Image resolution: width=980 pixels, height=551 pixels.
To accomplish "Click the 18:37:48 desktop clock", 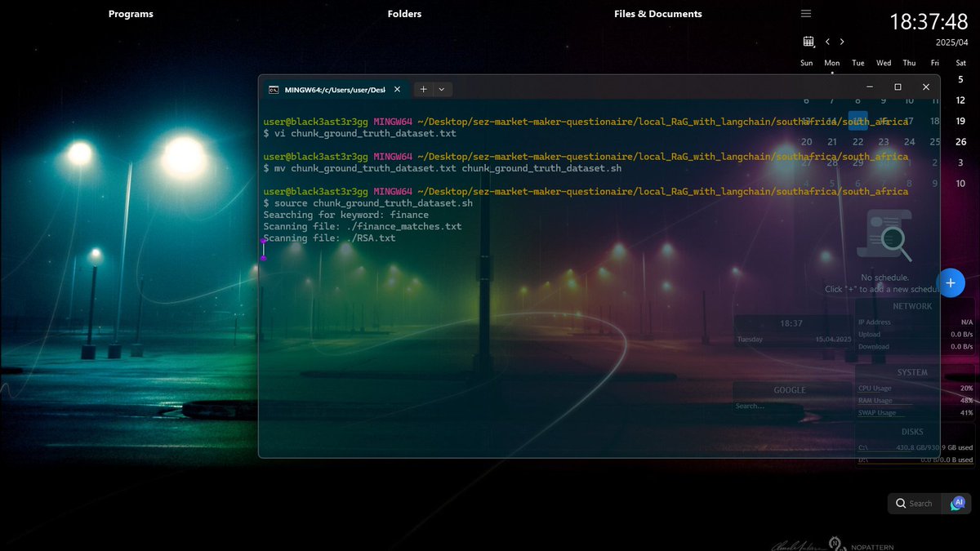I will pos(929,21).
